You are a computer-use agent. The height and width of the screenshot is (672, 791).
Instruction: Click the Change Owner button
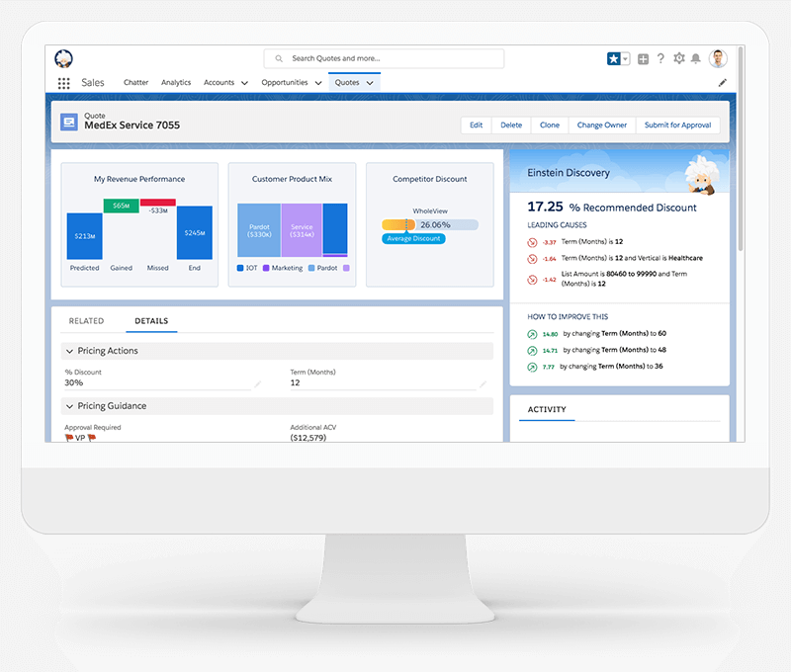click(x=602, y=126)
